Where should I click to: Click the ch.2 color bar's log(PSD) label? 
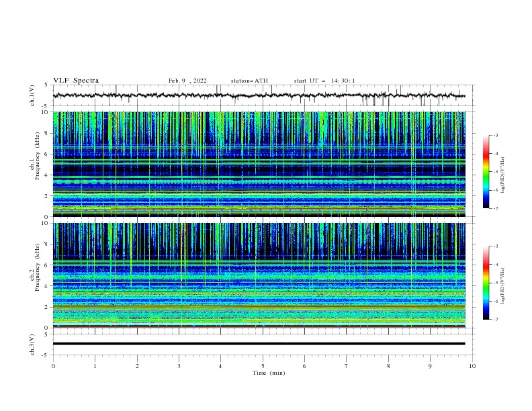[x=503, y=286]
